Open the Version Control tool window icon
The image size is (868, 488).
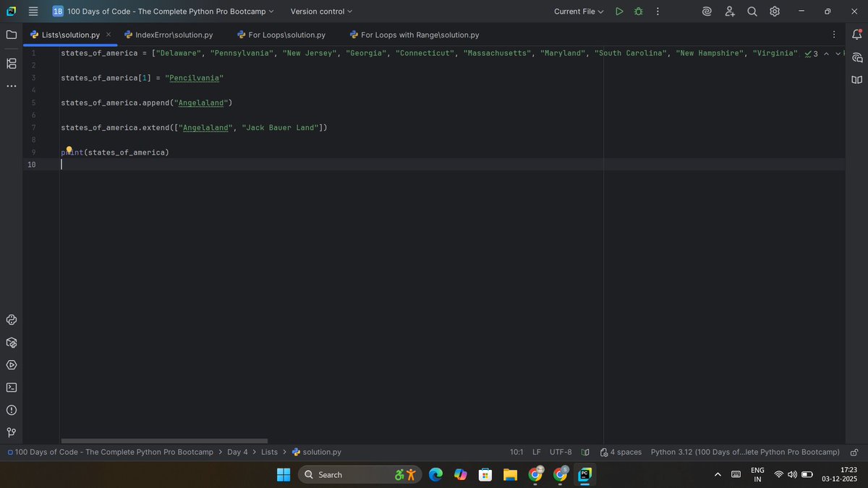pos(11,432)
